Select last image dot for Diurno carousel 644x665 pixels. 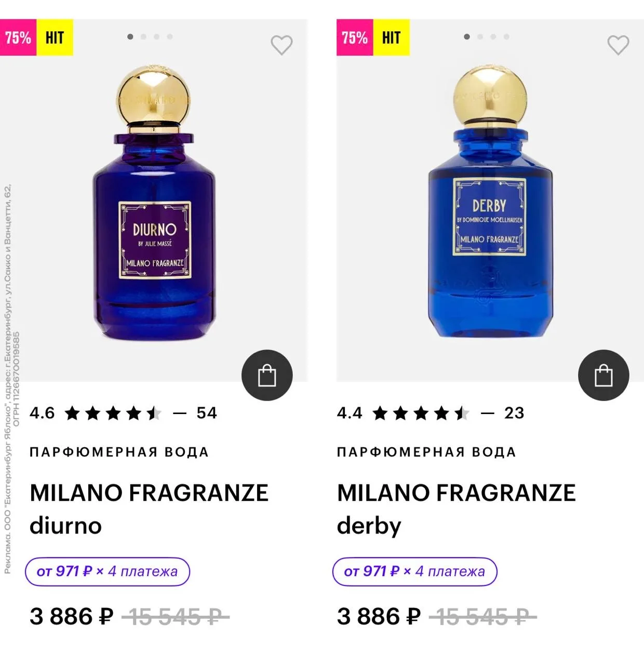170,37
